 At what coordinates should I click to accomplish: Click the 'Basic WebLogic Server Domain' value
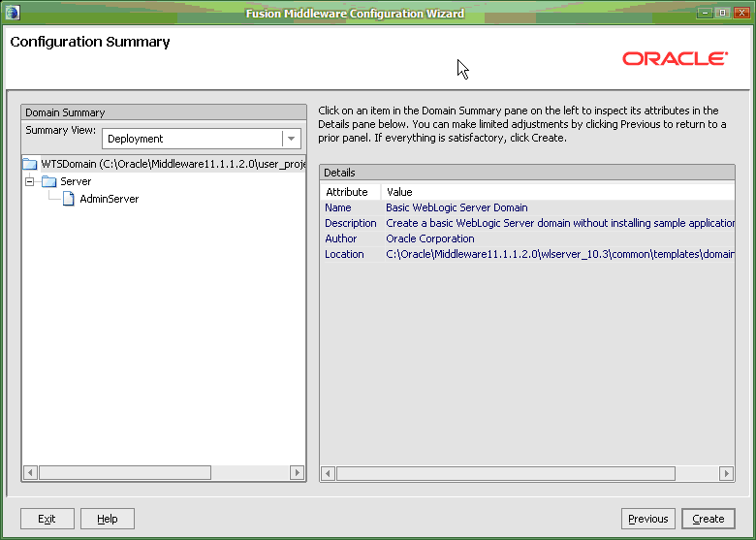[457, 207]
